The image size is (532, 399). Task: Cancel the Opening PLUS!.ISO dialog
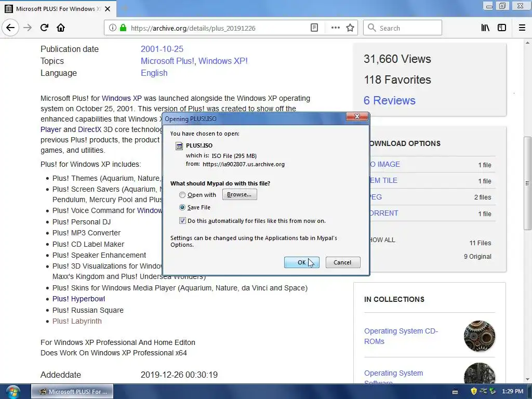tap(343, 262)
